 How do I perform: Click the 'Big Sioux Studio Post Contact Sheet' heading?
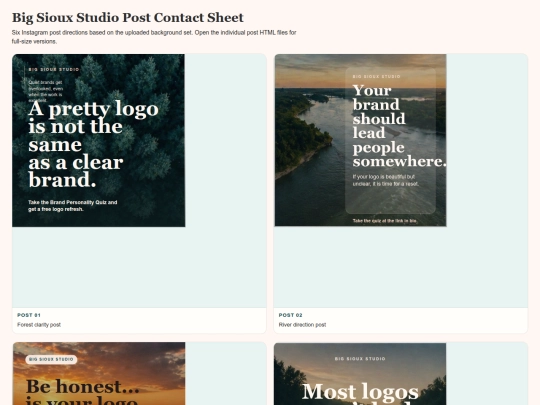[x=128, y=18]
